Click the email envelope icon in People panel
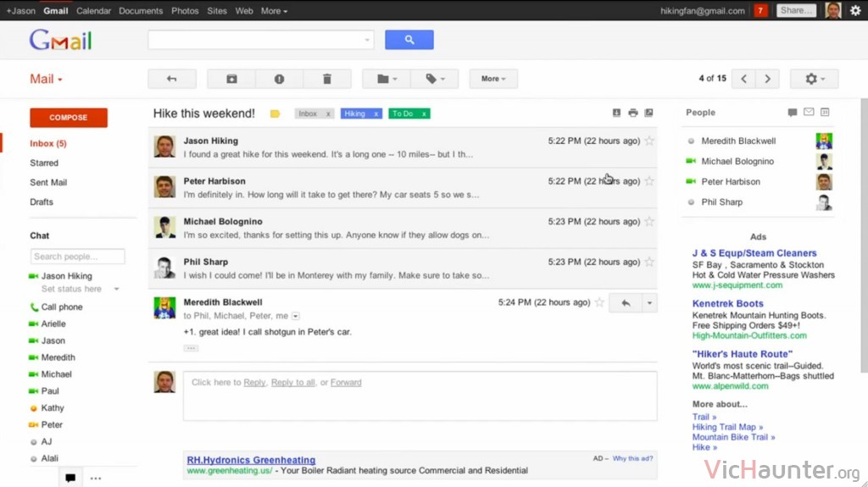Viewport: 868px width, 487px height. [809, 113]
